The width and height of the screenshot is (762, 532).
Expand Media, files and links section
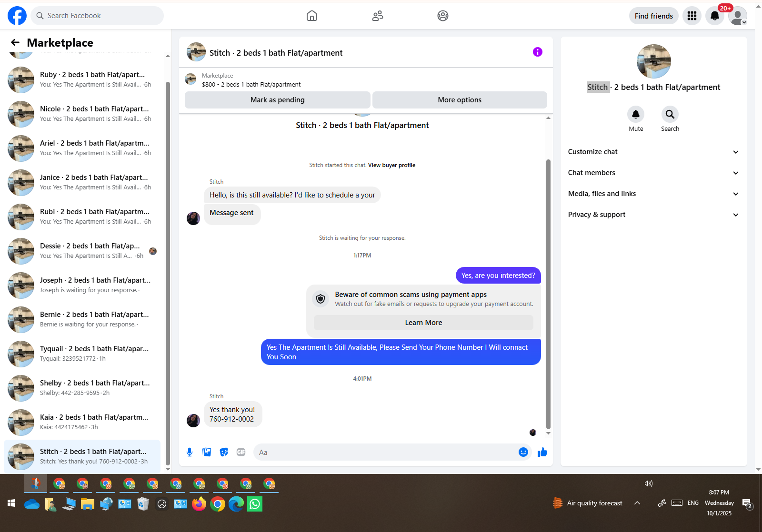[654, 194]
